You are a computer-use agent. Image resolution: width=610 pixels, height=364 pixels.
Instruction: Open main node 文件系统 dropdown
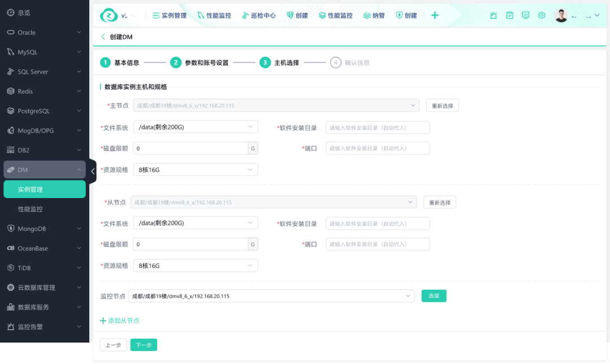(195, 127)
